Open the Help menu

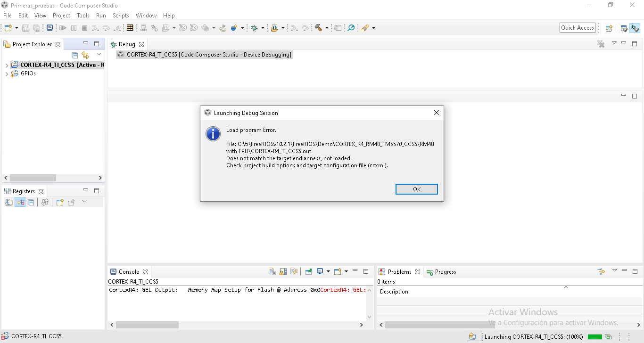tap(169, 16)
